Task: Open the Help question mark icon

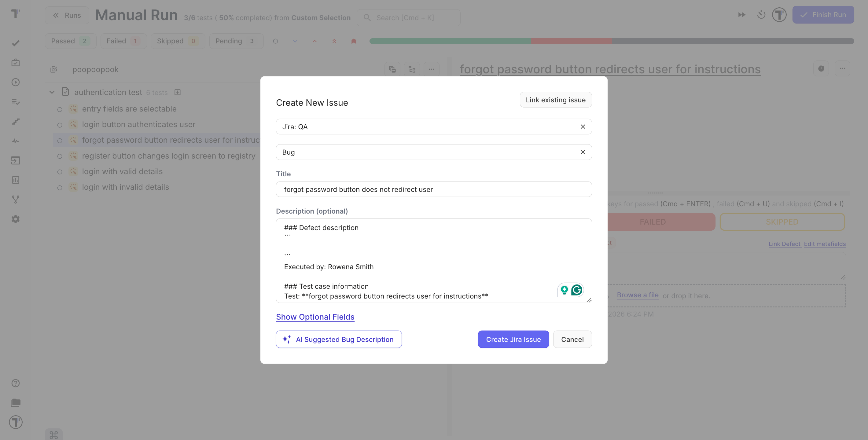Action: pos(16,383)
